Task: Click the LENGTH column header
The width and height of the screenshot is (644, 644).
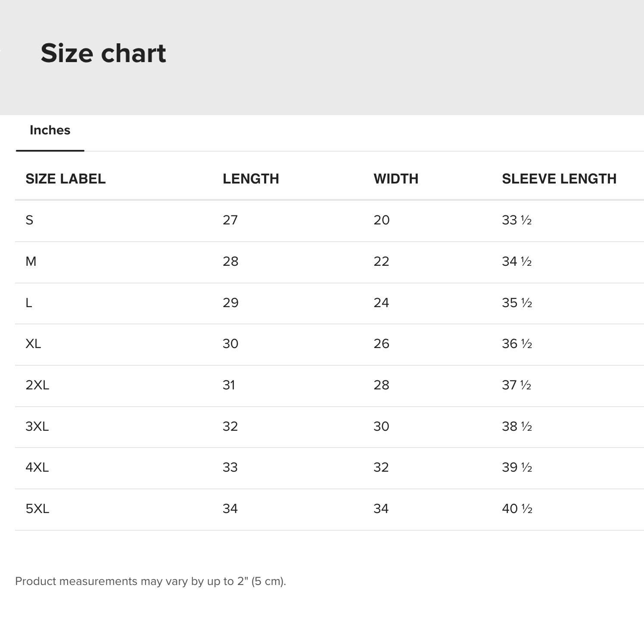Action: (251, 179)
